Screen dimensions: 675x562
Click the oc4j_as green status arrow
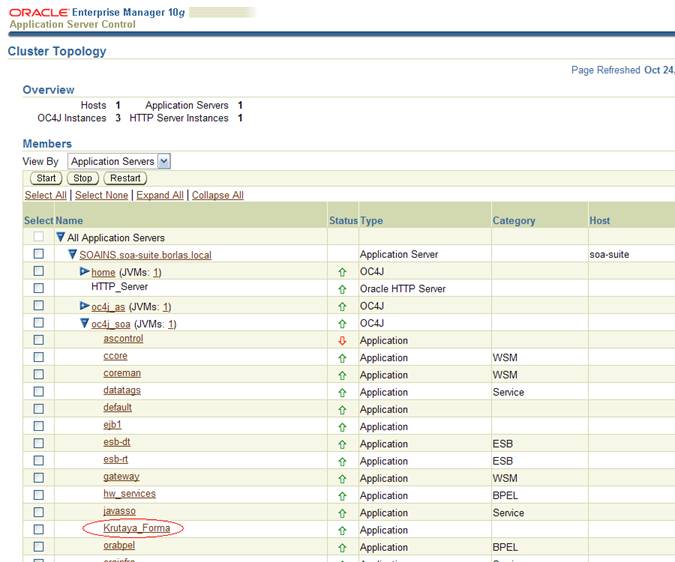pyautogui.click(x=342, y=306)
